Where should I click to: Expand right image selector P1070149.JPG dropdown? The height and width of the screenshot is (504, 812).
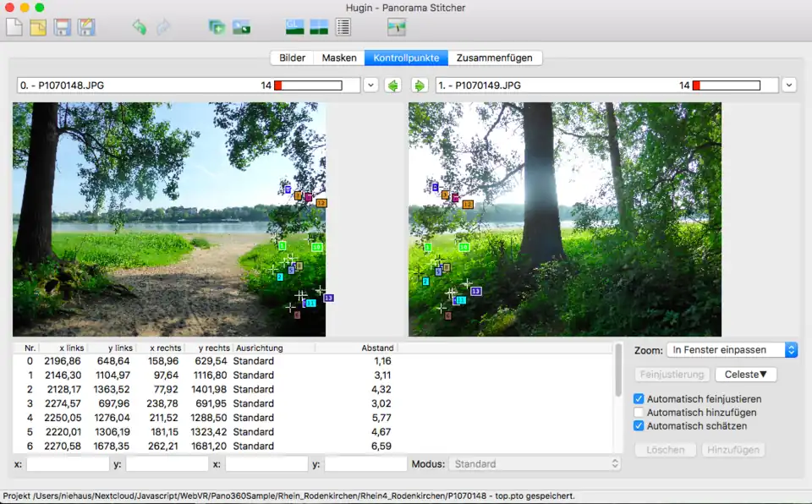point(789,85)
